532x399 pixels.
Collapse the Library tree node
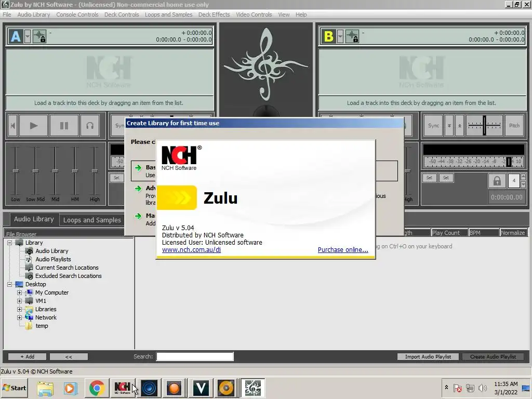(x=10, y=243)
